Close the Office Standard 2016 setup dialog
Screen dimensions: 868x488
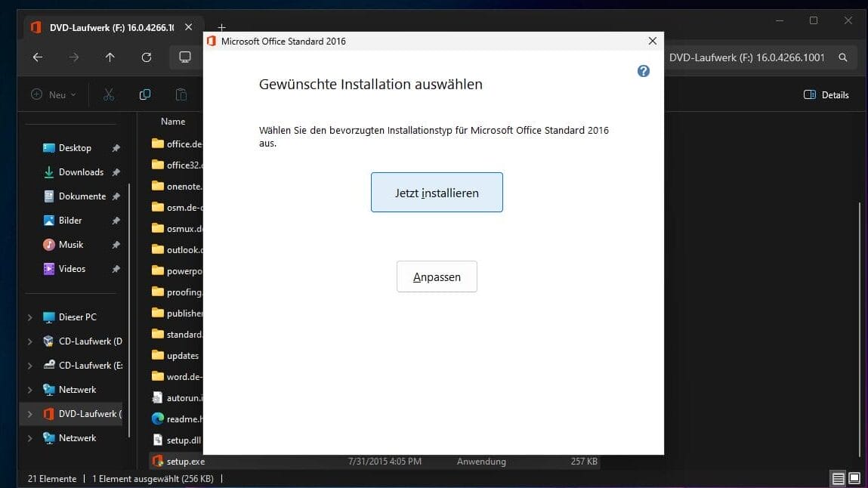(652, 41)
